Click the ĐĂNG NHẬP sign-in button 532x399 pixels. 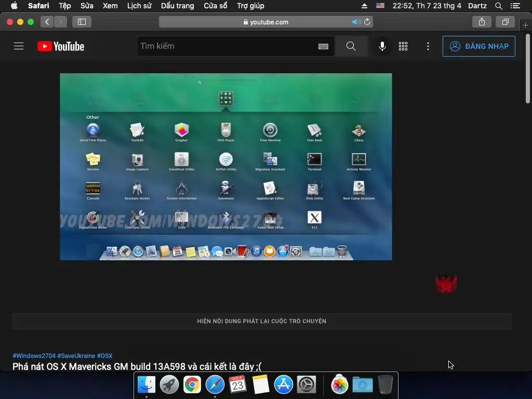pos(478,46)
